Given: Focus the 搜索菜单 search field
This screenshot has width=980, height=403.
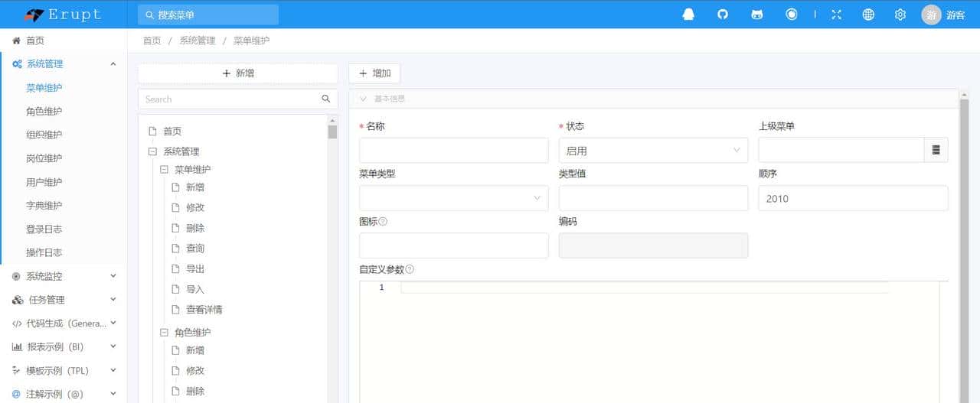Looking at the screenshot, I should (x=208, y=15).
